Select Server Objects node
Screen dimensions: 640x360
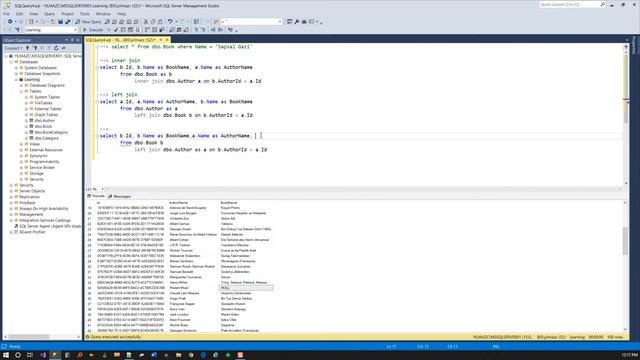[x=32, y=191]
